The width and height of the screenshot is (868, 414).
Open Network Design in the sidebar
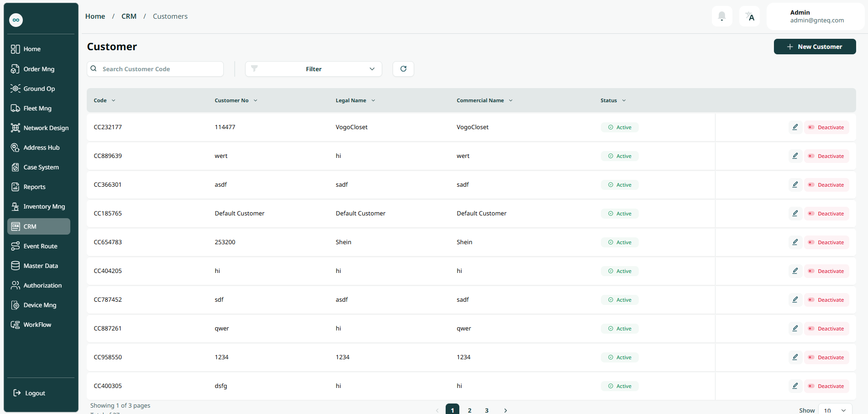[39, 128]
